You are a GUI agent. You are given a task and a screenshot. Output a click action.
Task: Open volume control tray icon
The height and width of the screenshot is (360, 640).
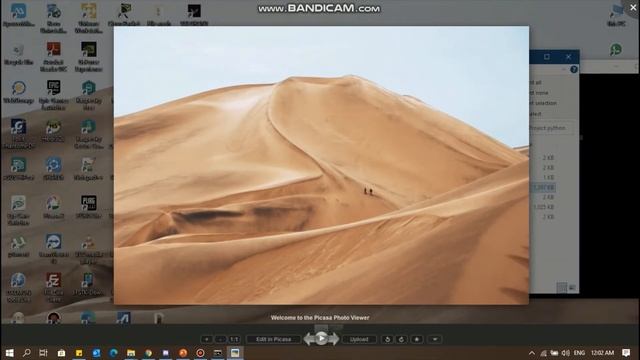565,353
